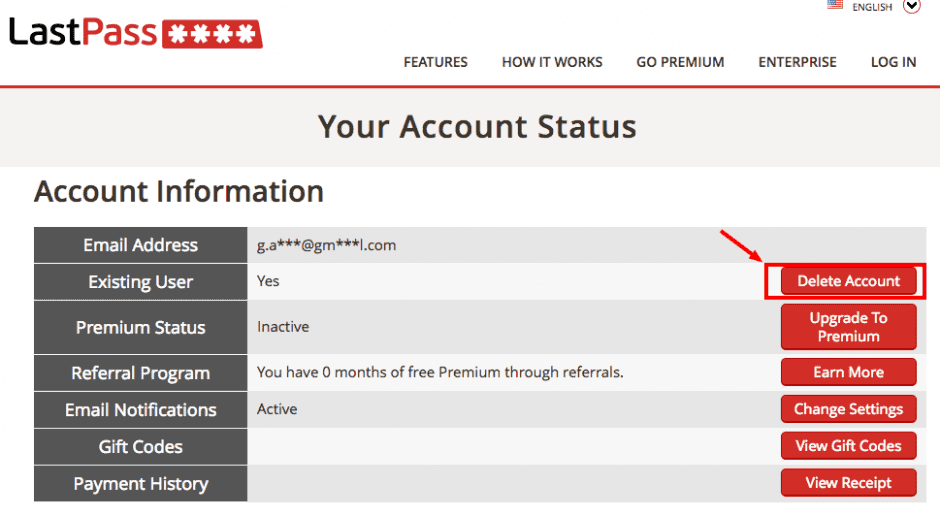Viewport: 940px width, 517px height.
Task: Click the Your Account Status heading
Action: [477, 127]
